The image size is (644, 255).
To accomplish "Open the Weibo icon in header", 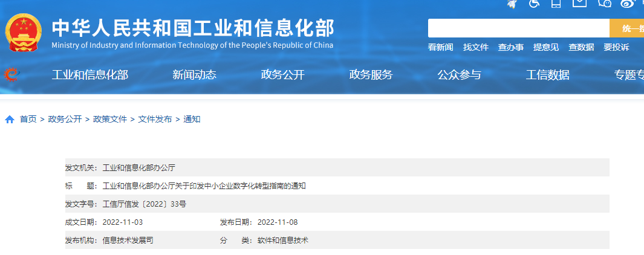I will [628, 3].
